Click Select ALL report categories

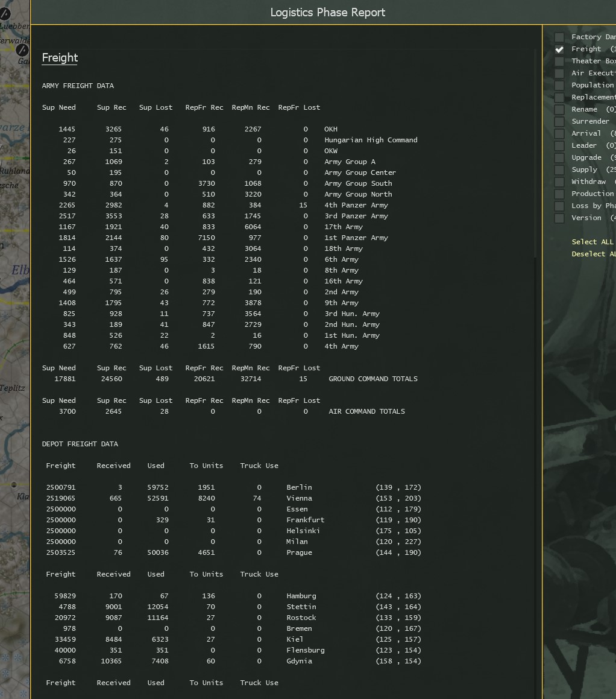[593, 242]
